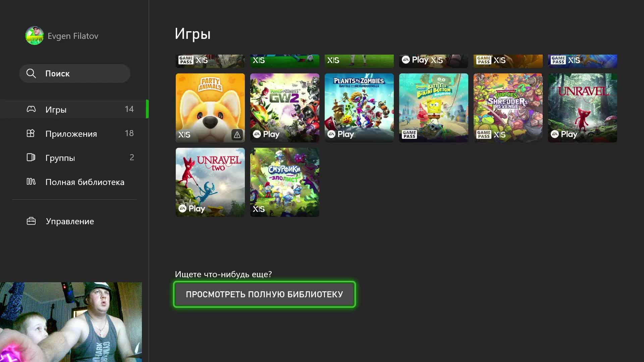644x362 pixels.
Task: Select Battle for Neighborville game tile
Action: coord(359,108)
